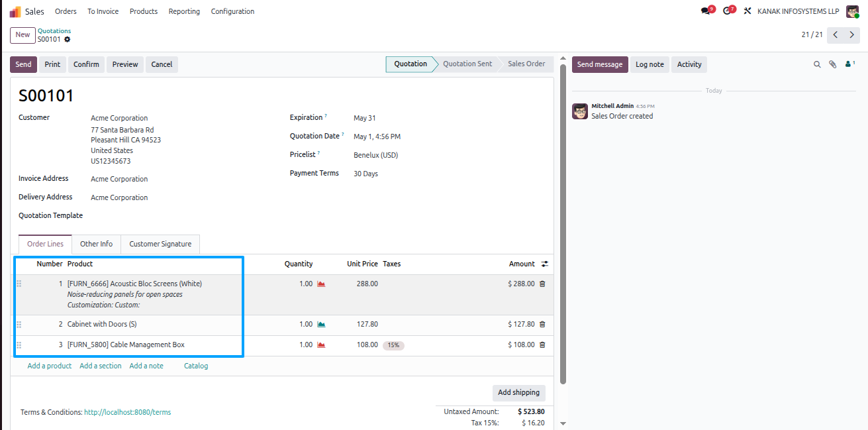Click the debug tools wrench icon

(747, 11)
